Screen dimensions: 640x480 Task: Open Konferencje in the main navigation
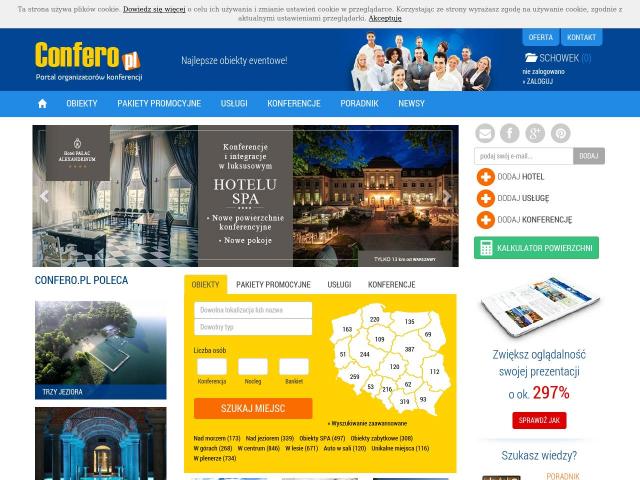(294, 104)
